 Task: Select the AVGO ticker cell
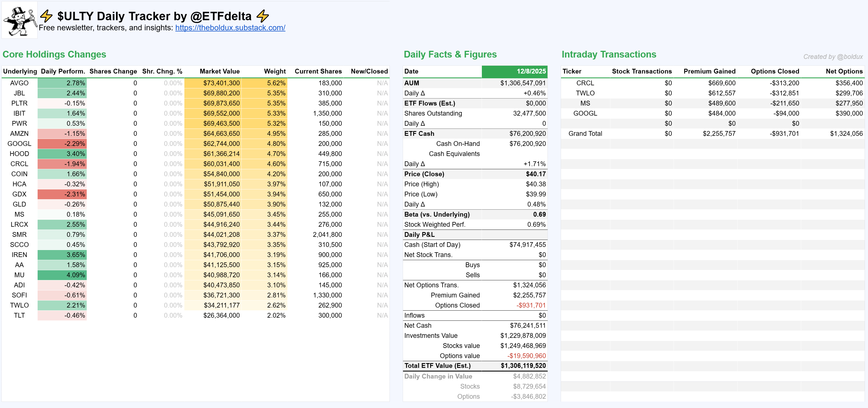click(19, 83)
